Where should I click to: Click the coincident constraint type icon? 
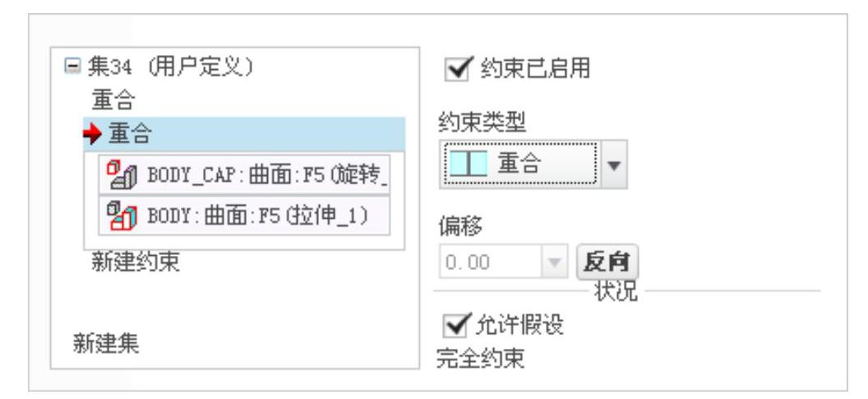(469, 165)
